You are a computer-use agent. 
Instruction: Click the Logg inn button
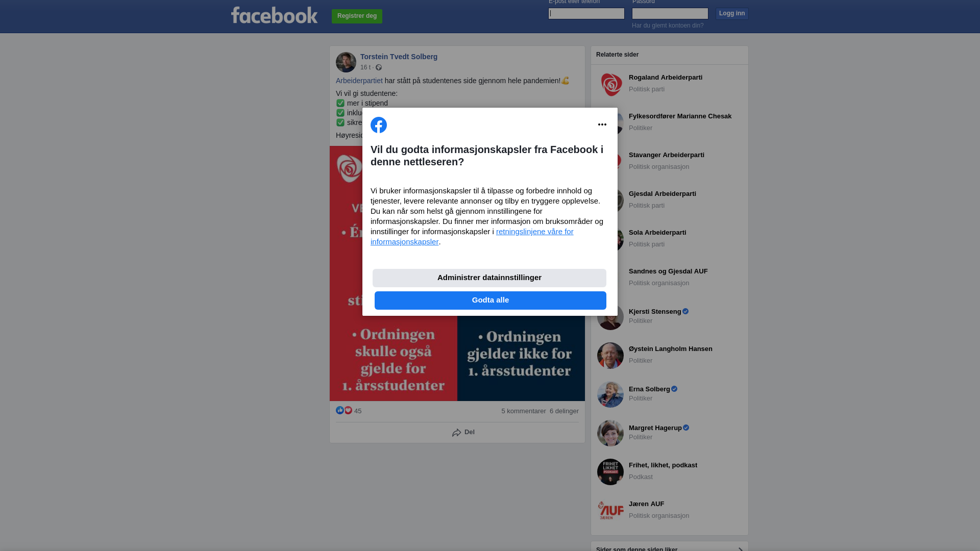(x=732, y=13)
